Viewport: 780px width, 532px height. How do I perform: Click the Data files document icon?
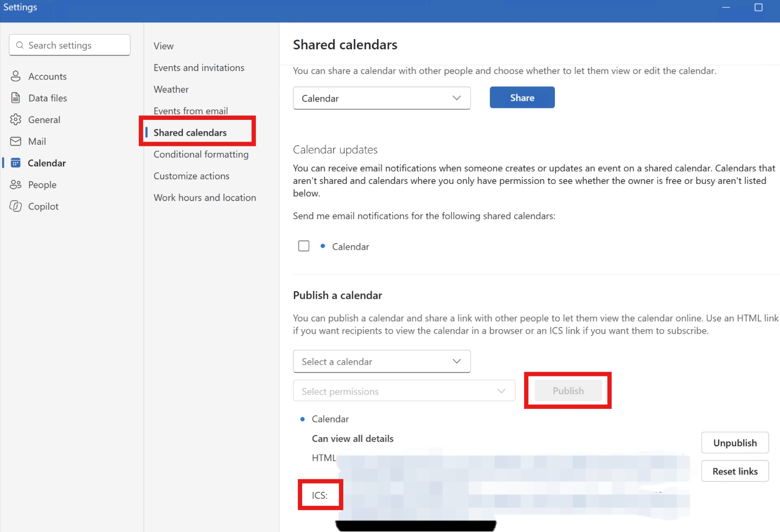[x=16, y=98]
